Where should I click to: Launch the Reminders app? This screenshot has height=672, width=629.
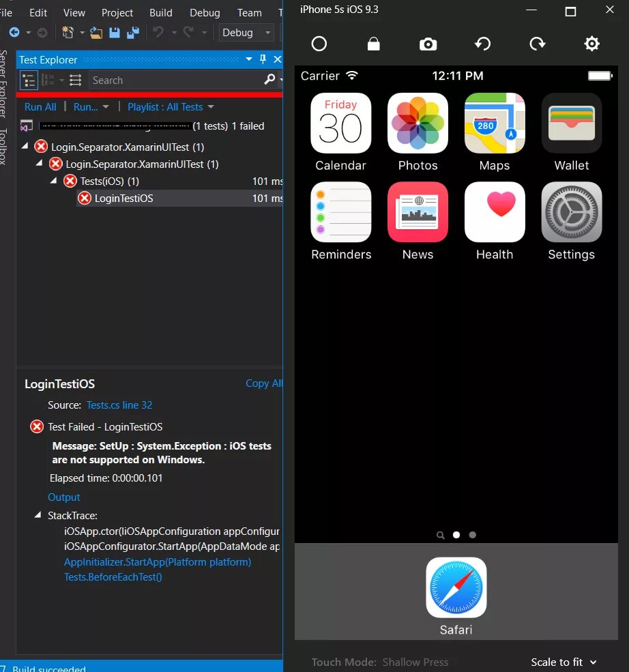click(x=340, y=212)
